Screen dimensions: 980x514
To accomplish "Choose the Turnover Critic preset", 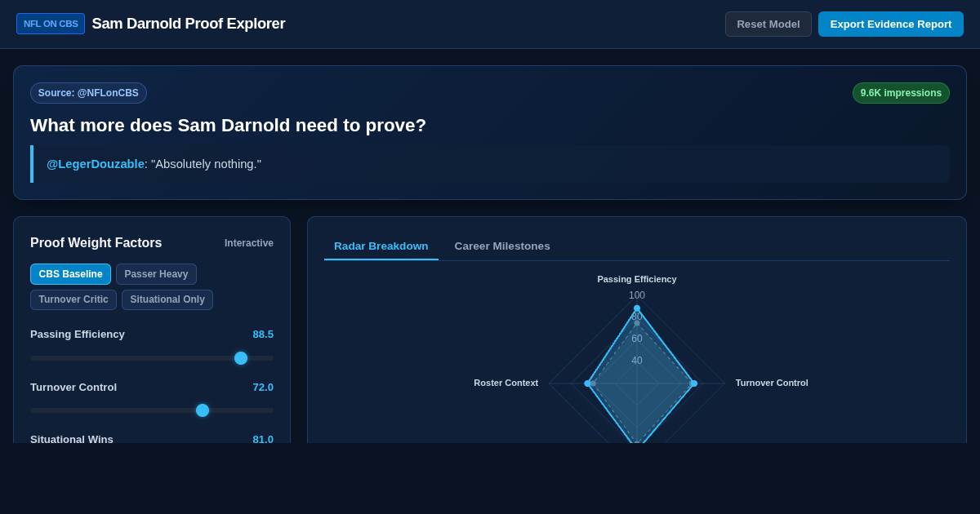I will click(73, 299).
